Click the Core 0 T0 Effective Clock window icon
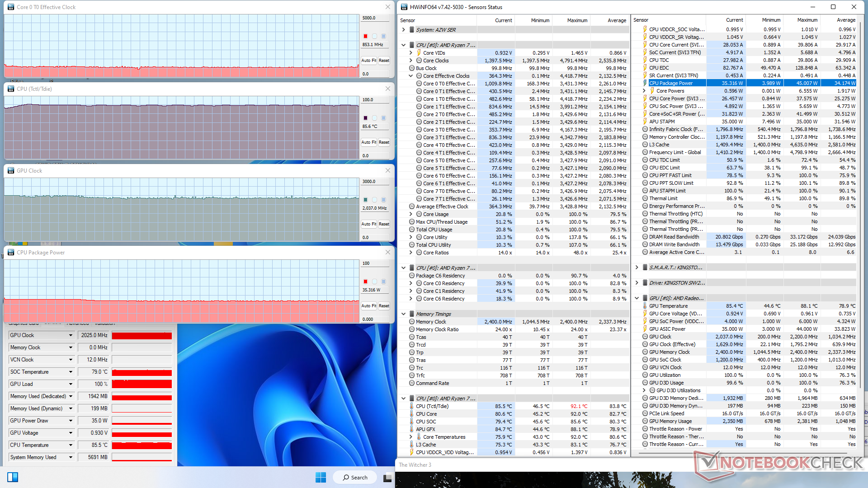868x488 pixels. 11,7
